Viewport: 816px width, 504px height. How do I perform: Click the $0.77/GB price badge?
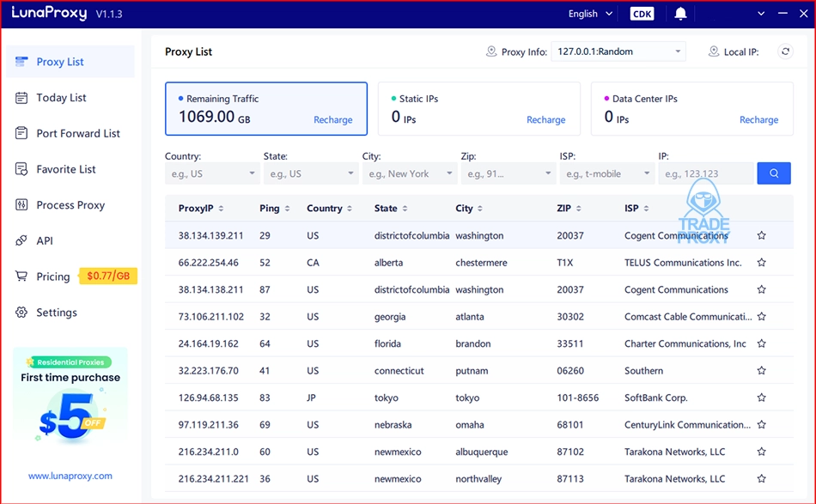[107, 276]
